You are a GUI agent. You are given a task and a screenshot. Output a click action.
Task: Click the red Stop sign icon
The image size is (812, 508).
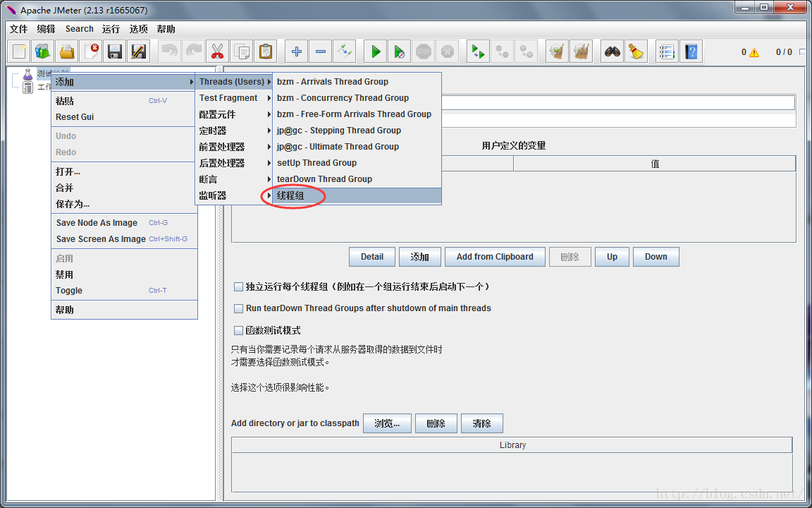pos(424,52)
